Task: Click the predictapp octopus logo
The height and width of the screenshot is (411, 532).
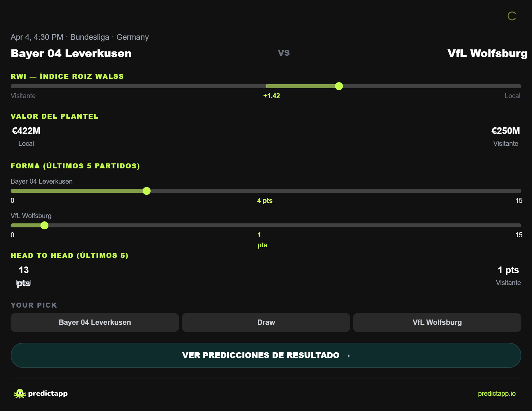Action: tap(20, 393)
